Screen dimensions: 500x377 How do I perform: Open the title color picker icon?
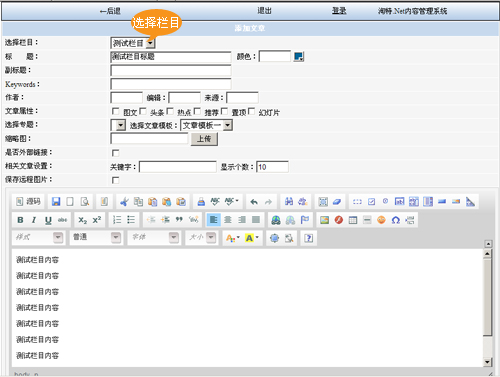click(299, 56)
